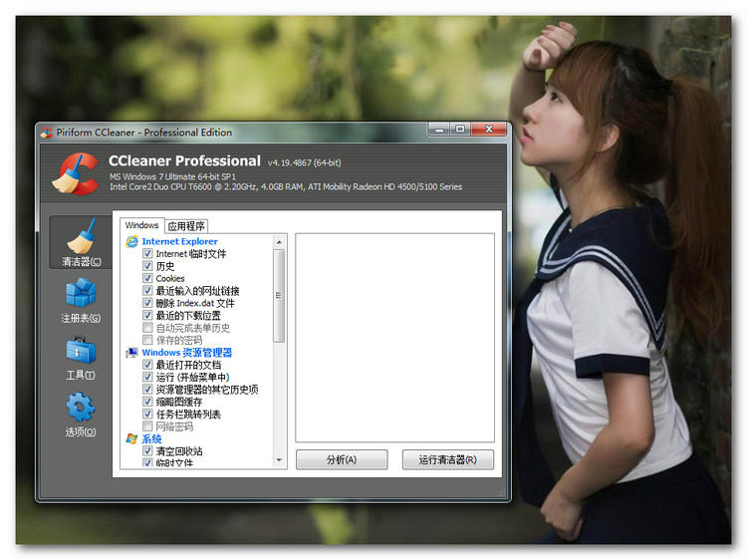Click the CCleaner title bar icon

click(46, 133)
